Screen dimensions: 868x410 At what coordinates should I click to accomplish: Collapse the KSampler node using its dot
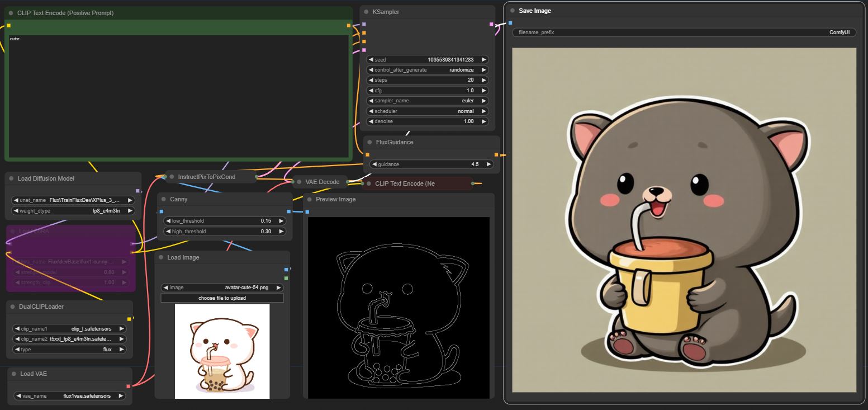(x=367, y=12)
